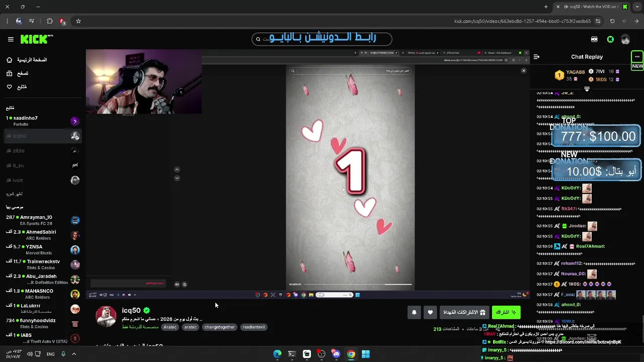Click the TikTok previous video up arrow
The width and height of the screenshot is (644, 362).
pos(177,169)
